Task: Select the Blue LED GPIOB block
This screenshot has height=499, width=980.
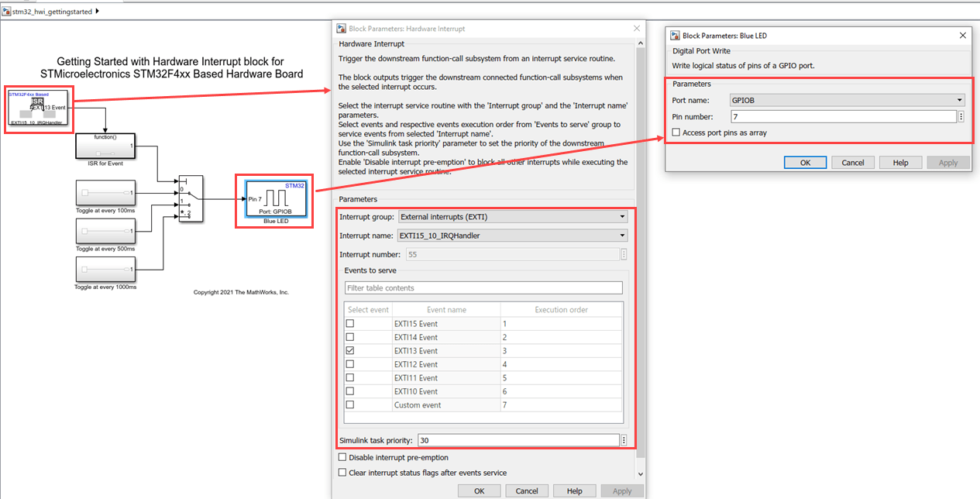Action: point(275,199)
